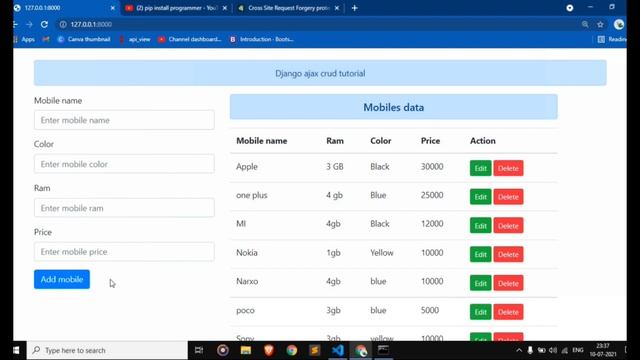
Task: Reload the page with the refresh icon
Action: (x=44, y=24)
